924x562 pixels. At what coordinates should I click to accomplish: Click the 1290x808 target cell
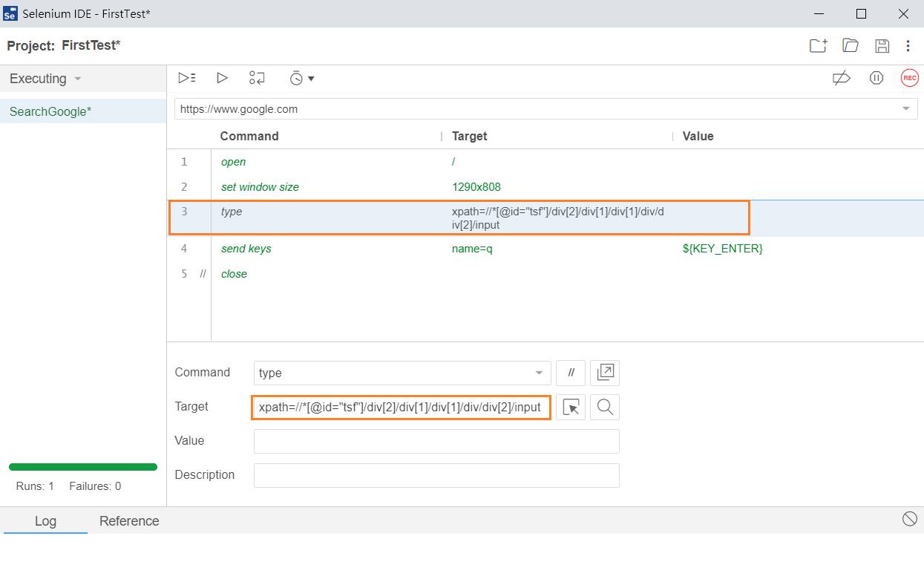point(476,187)
